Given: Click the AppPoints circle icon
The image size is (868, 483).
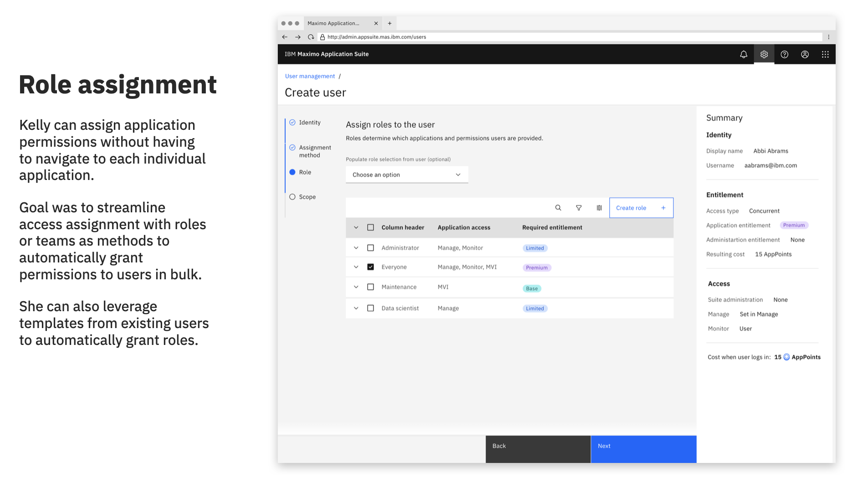Looking at the screenshot, I should (x=786, y=357).
